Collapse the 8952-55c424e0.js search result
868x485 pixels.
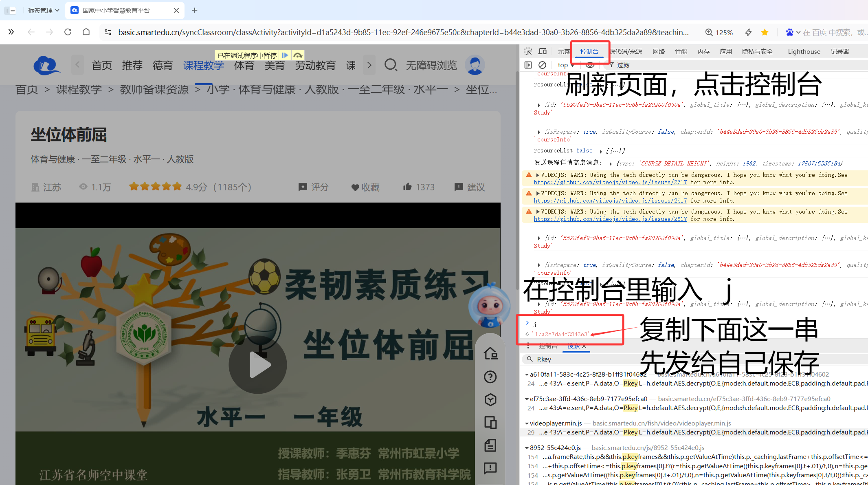pyautogui.click(x=527, y=448)
